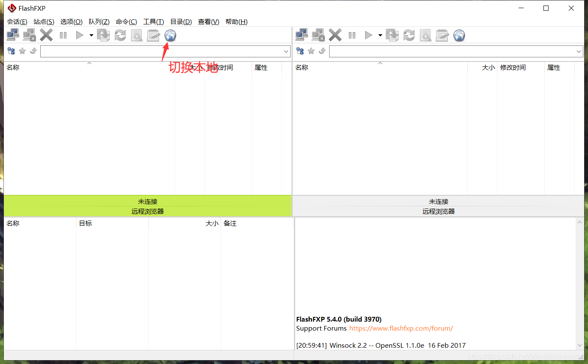The width and height of the screenshot is (588, 364).
Task: Open the flashfxp.com forum link in log
Action: click(401, 328)
